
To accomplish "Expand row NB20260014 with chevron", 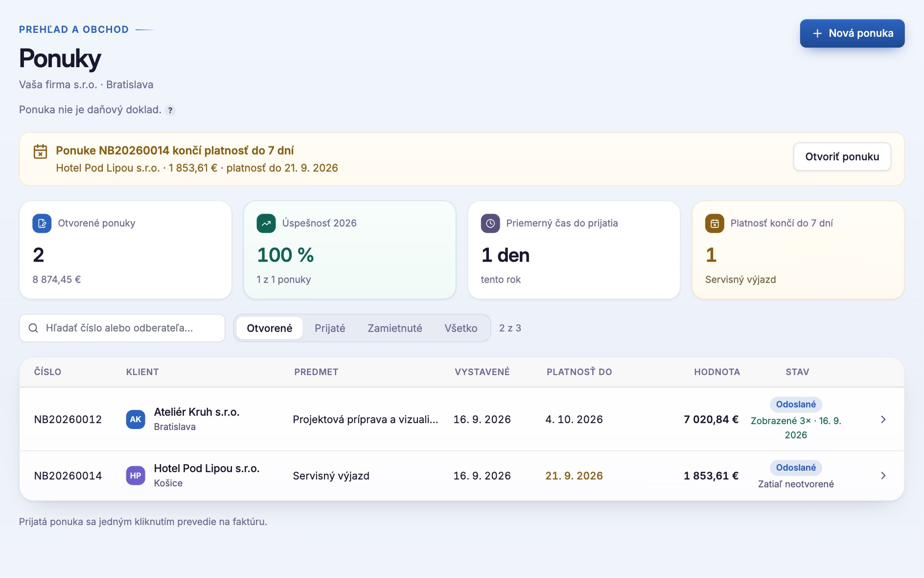I will coord(883,476).
